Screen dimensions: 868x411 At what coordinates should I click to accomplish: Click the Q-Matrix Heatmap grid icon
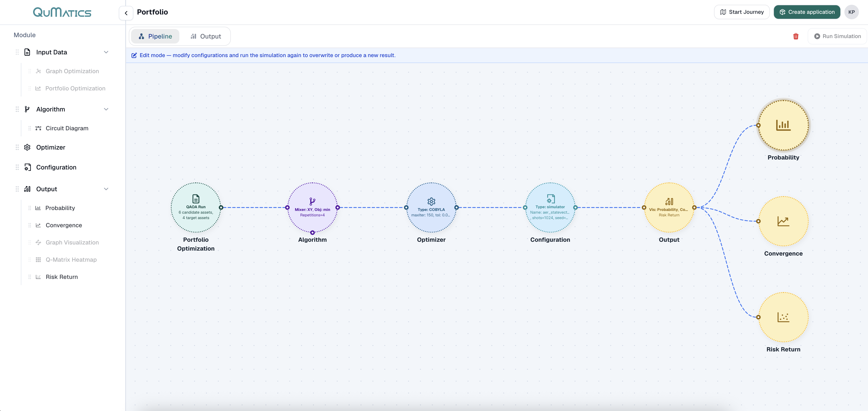tap(38, 260)
